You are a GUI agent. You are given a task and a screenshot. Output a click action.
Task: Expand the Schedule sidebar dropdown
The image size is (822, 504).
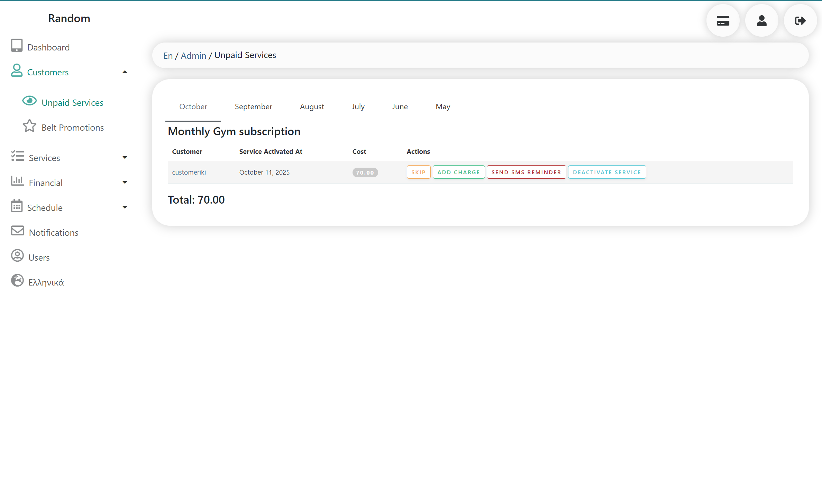[125, 208]
